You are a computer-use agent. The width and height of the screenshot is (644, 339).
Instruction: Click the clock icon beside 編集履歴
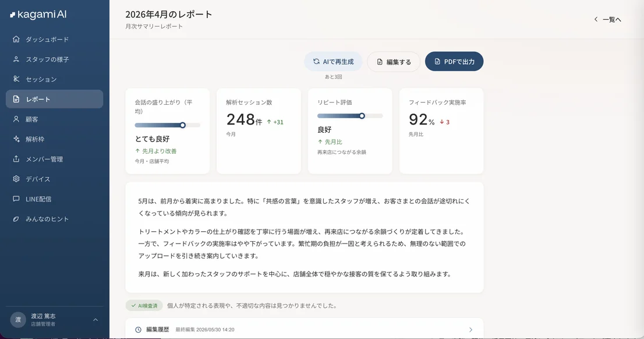139,330
